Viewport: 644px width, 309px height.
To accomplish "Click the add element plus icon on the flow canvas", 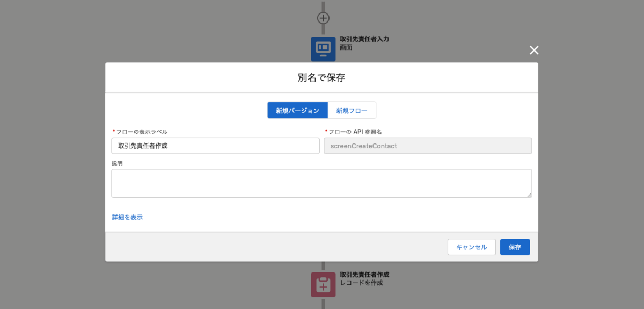I will 323,18.
